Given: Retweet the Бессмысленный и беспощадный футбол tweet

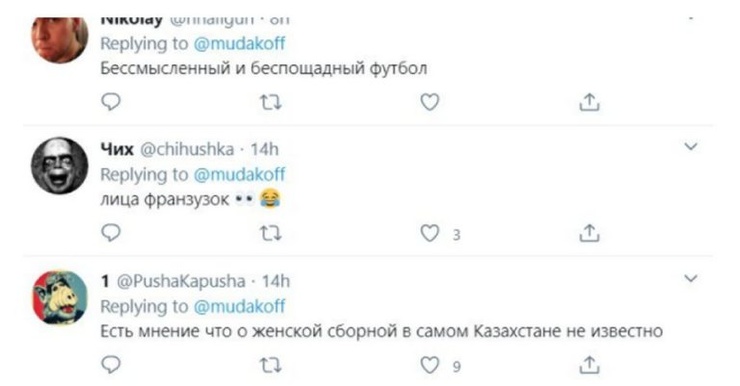Looking at the screenshot, I should point(271,102).
